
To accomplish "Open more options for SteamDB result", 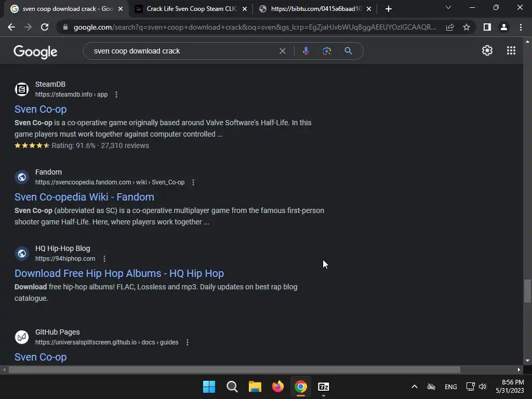I will 116,95.
